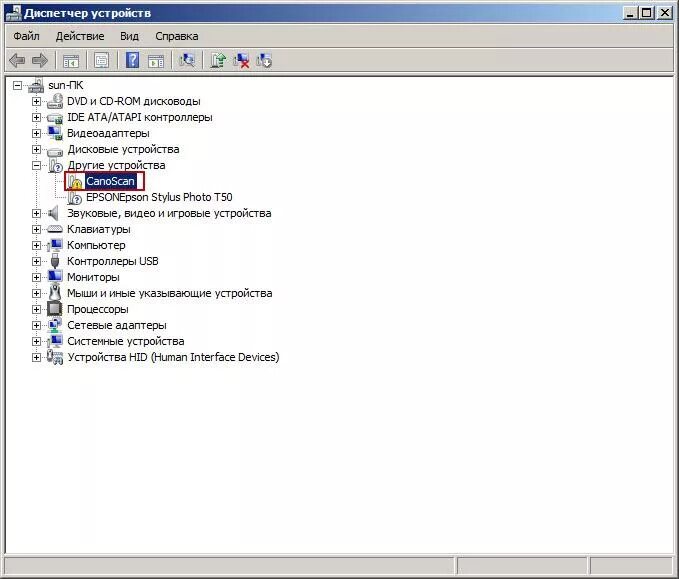Expand IDE ATA/ATAPI контроллеры node
The width and height of the screenshot is (679, 579).
(x=36, y=117)
